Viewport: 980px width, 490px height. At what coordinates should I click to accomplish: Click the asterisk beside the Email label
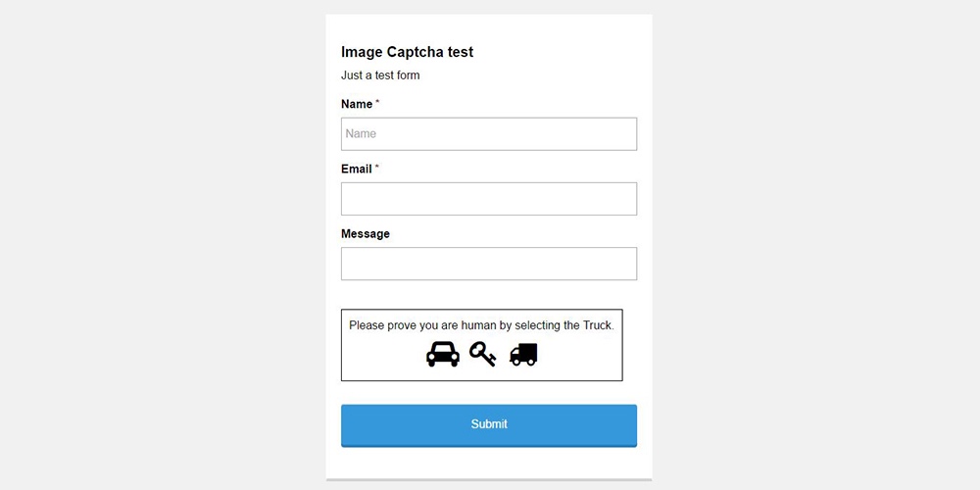click(x=377, y=168)
